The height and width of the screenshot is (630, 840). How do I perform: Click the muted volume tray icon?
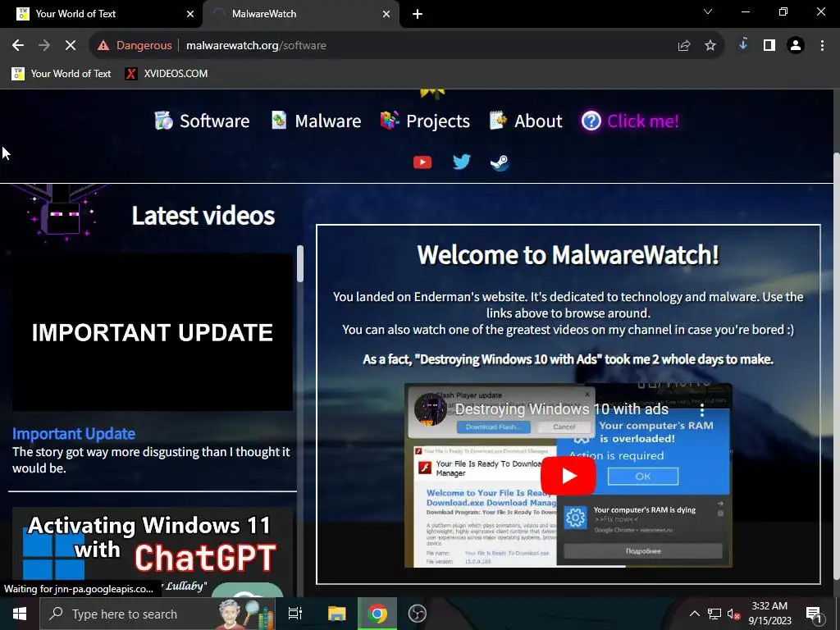[733, 614]
